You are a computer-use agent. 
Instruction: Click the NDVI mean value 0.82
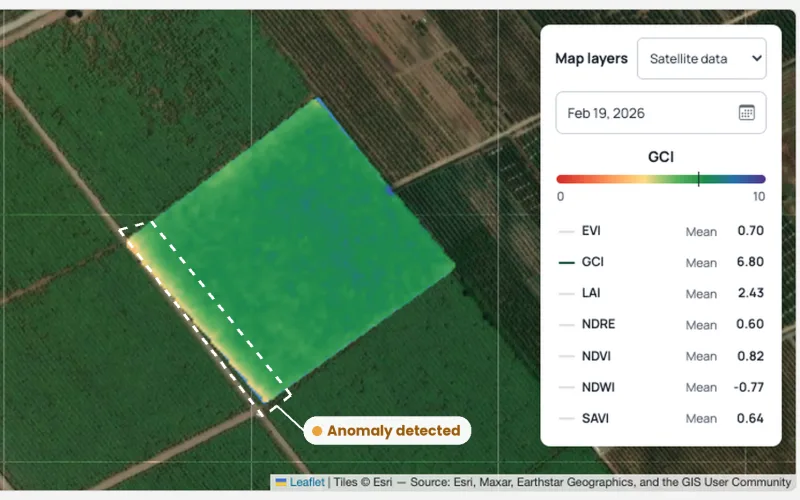(751, 356)
